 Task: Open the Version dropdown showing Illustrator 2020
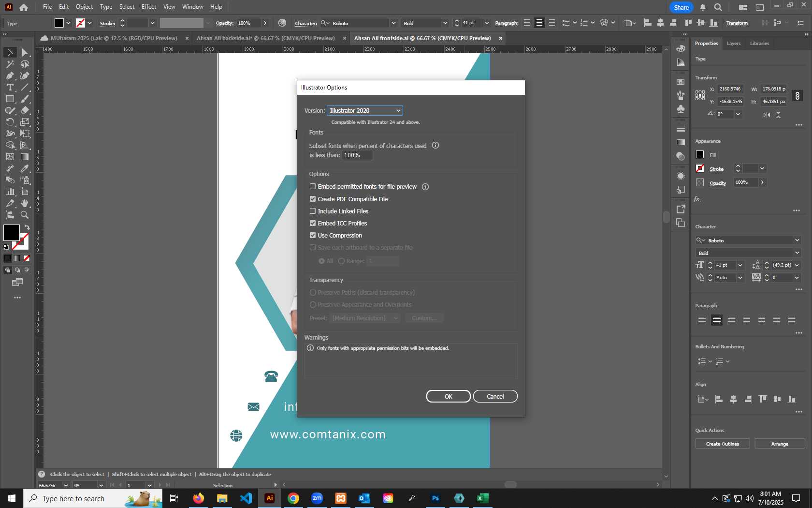(365, 111)
